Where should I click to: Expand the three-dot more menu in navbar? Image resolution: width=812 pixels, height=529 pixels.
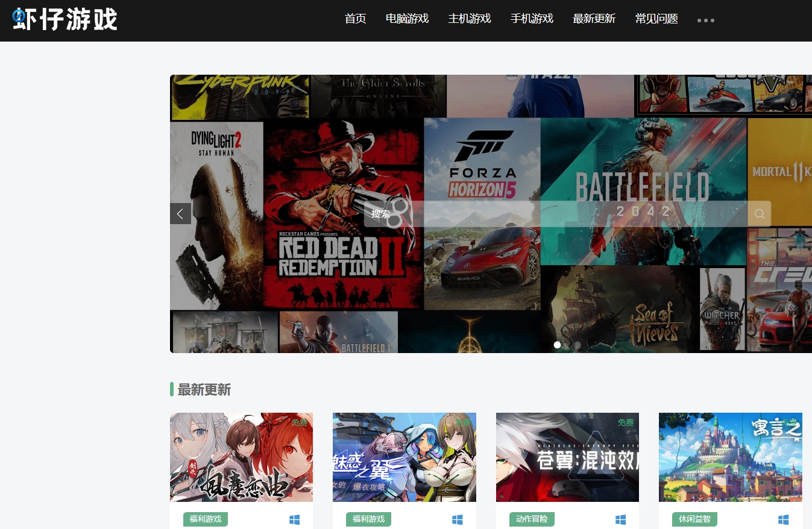(705, 20)
